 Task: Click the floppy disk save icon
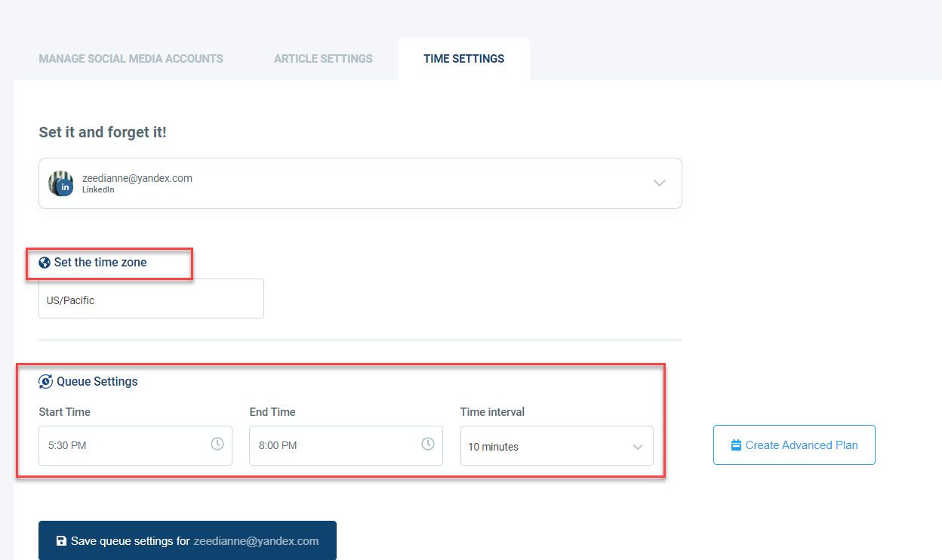point(61,541)
